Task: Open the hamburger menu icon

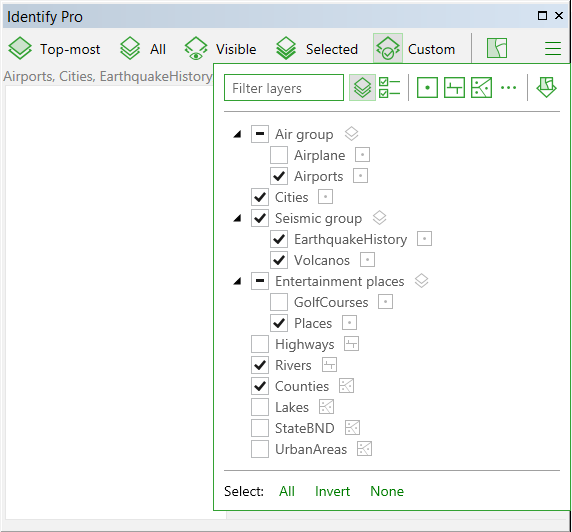Action: (553, 49)
